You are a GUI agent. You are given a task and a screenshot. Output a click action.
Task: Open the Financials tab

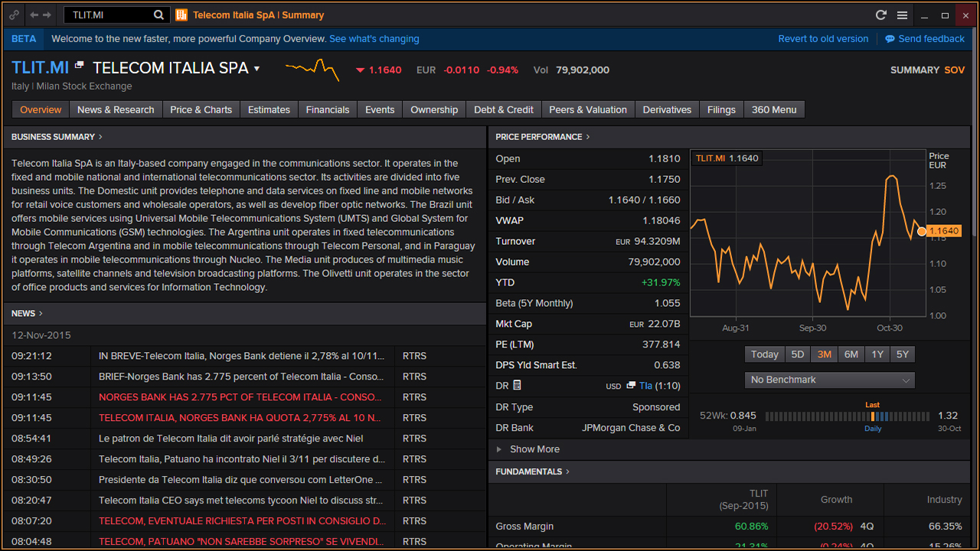328,109
